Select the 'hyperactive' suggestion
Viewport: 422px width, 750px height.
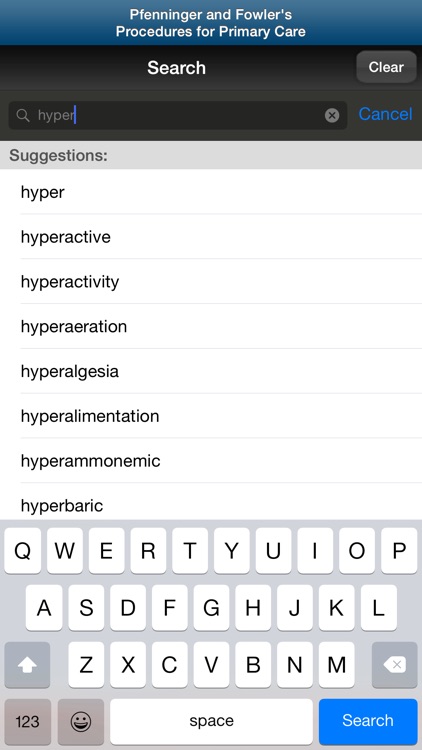[211, 237]
